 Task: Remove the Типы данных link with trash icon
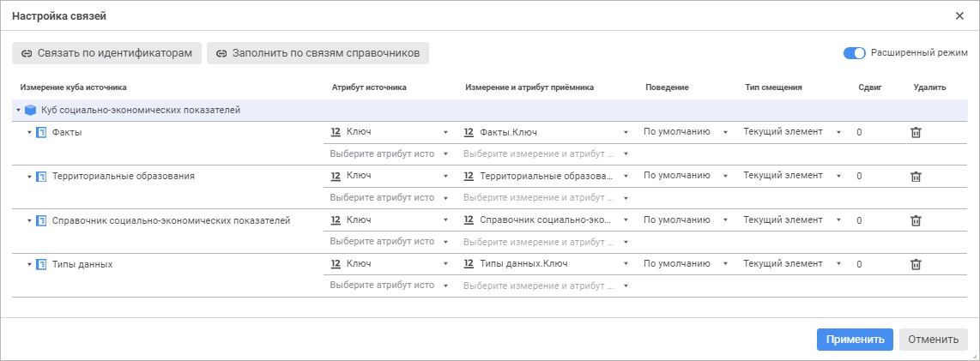tap(916, 265)
